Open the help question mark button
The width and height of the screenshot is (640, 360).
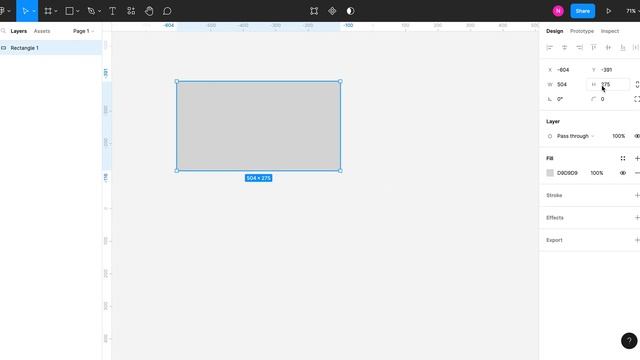pyautogui.click(x=629, y=341)
